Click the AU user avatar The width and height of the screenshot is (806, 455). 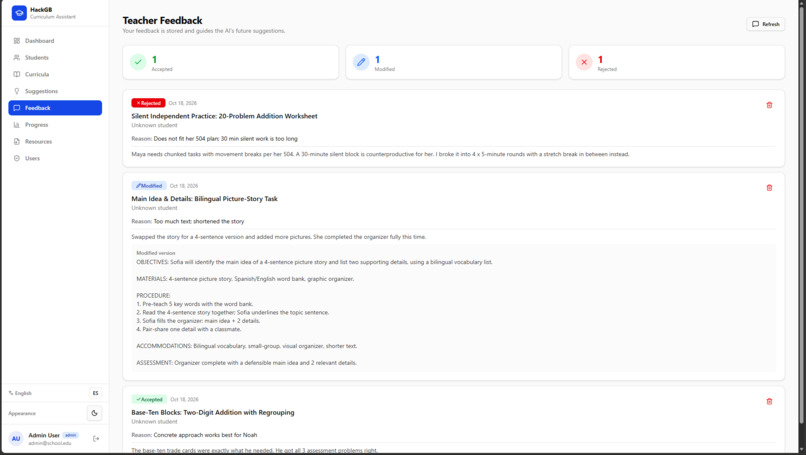click(x=16, y=439)
